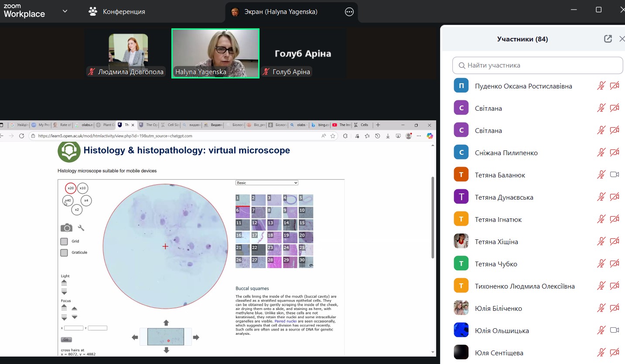Click the participant search field
This screenshot has width=625, height=364.
(537, 65)
